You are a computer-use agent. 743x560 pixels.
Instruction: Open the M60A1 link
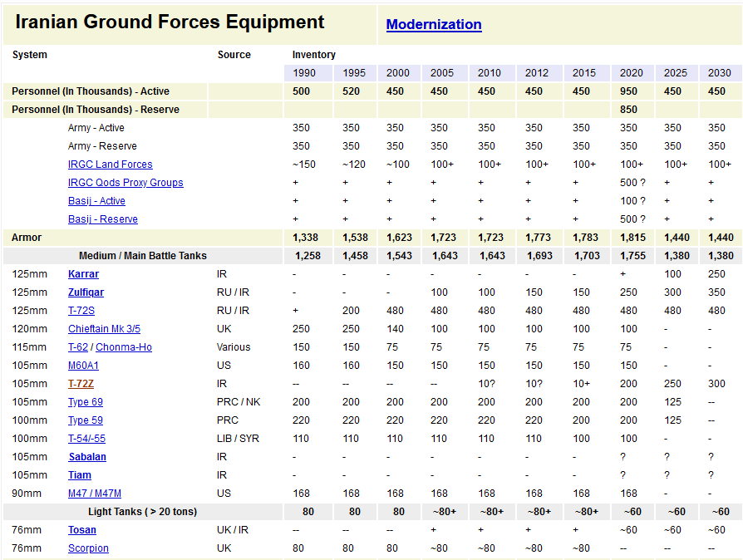83,366
